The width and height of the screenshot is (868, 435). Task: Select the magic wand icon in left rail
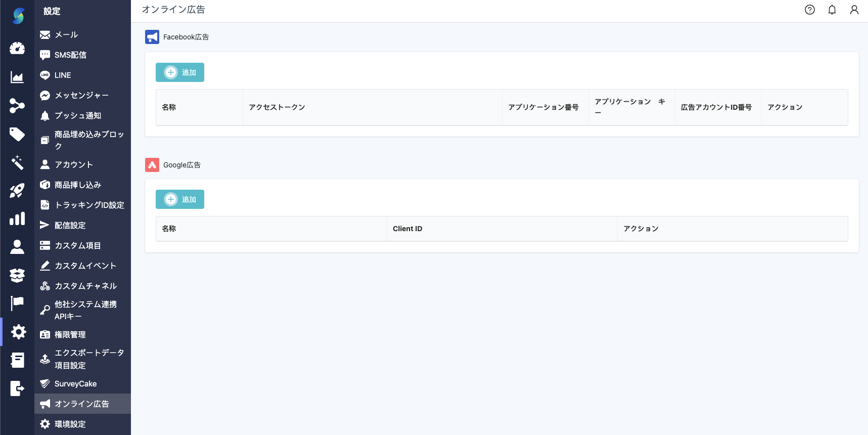pos(17,162)
